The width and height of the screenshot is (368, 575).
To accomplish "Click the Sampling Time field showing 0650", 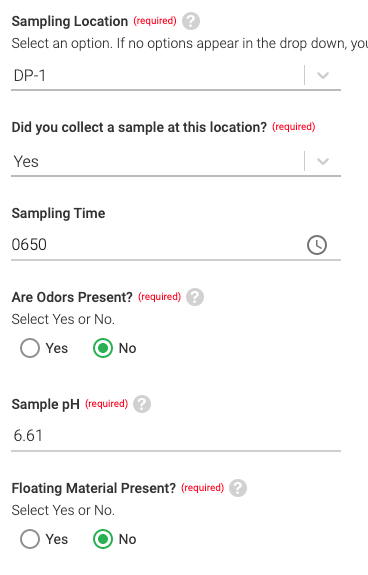I will click(x=176, y=245).
